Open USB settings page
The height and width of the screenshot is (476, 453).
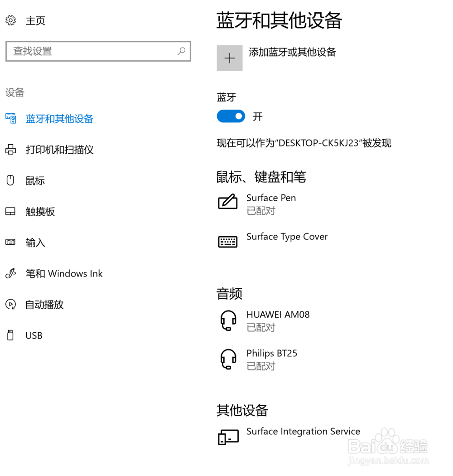[x=34, y=335]
